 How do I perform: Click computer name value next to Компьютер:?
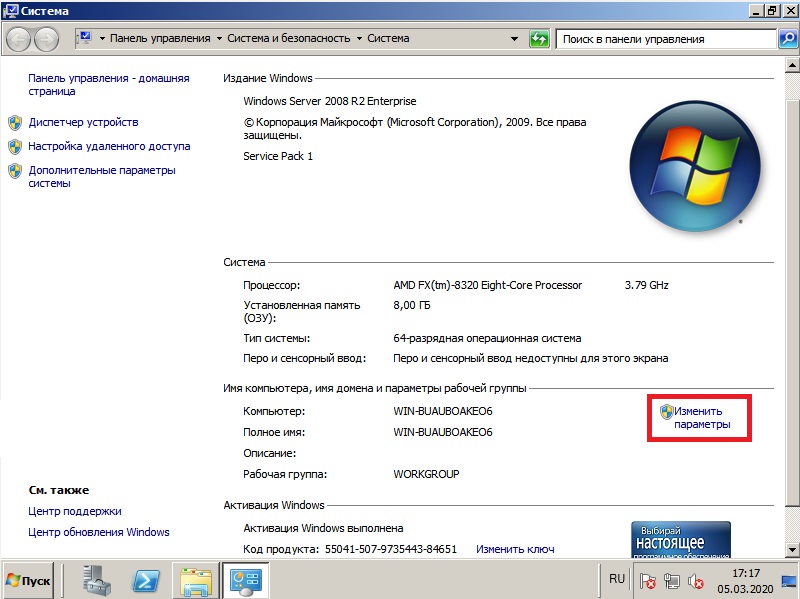pos(443,411)
